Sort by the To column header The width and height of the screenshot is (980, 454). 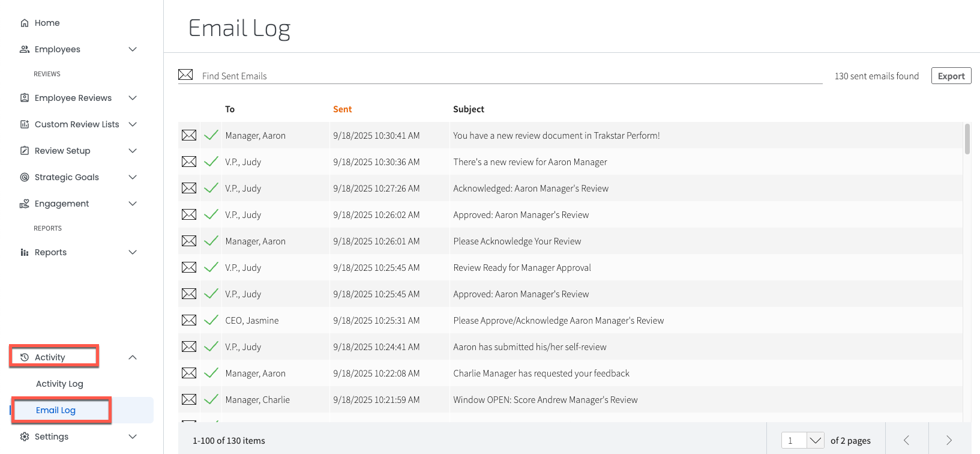coord(230,109)
